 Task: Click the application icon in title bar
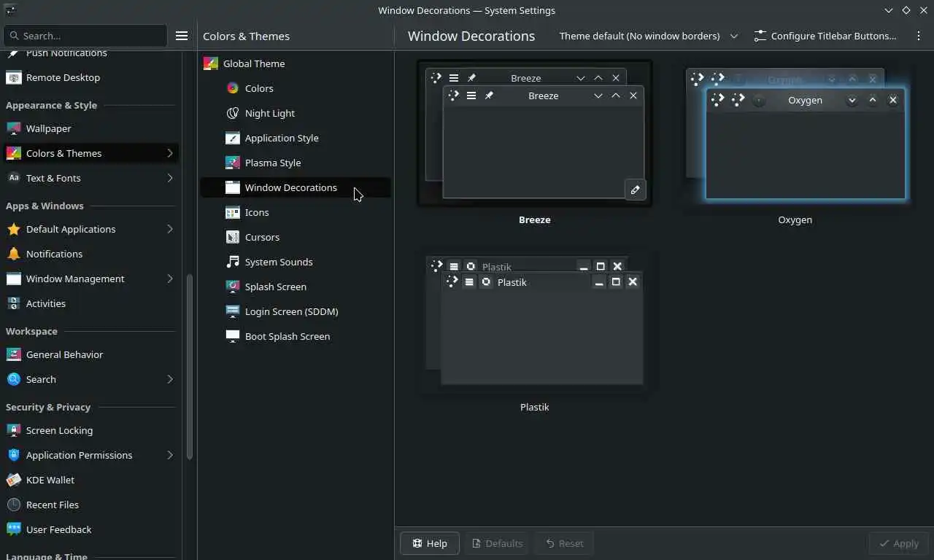point(10,10)
